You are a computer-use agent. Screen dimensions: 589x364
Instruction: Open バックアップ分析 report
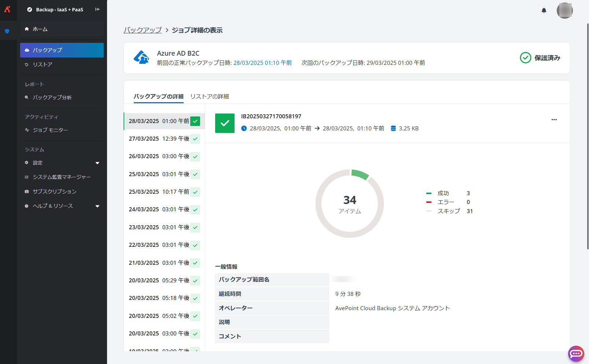[x=62, y=97]
